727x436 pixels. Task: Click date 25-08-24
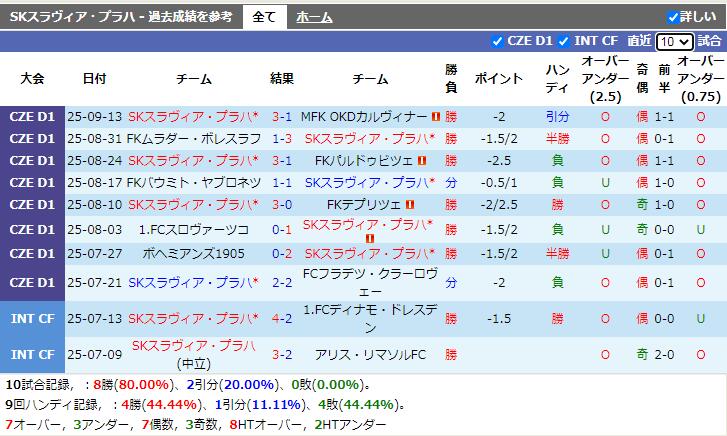95,160
